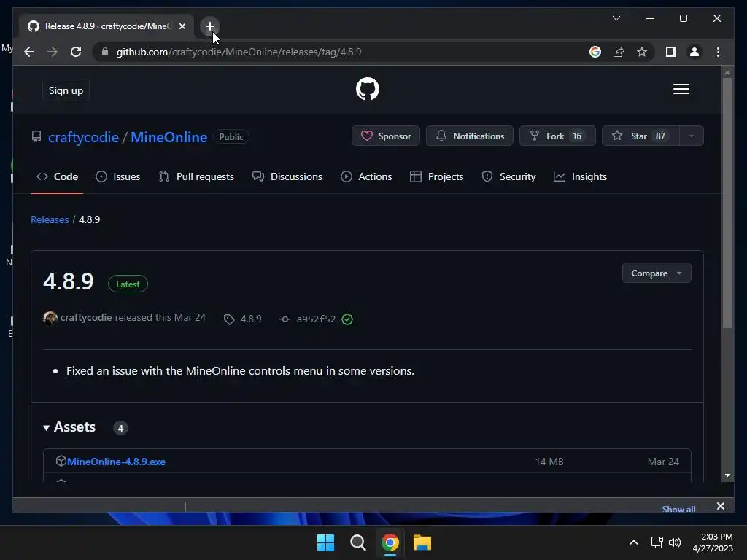
Task: Open Windows taskbar search
Action: 357,542
